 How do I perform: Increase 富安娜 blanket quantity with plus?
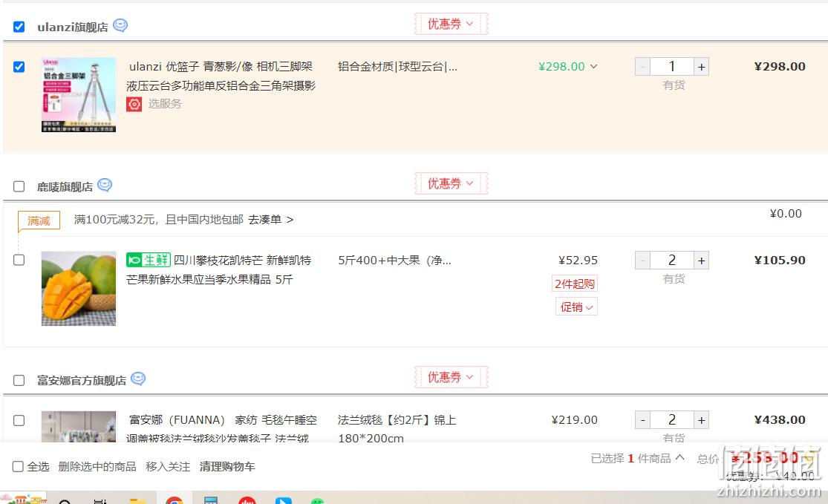tap(701, 420)
